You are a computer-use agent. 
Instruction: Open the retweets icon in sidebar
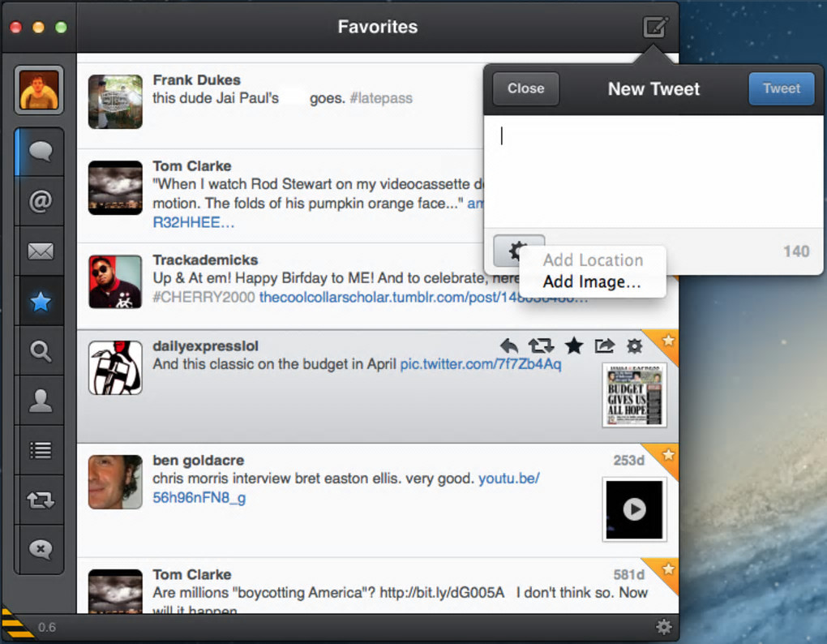click(x=41, y=500)
